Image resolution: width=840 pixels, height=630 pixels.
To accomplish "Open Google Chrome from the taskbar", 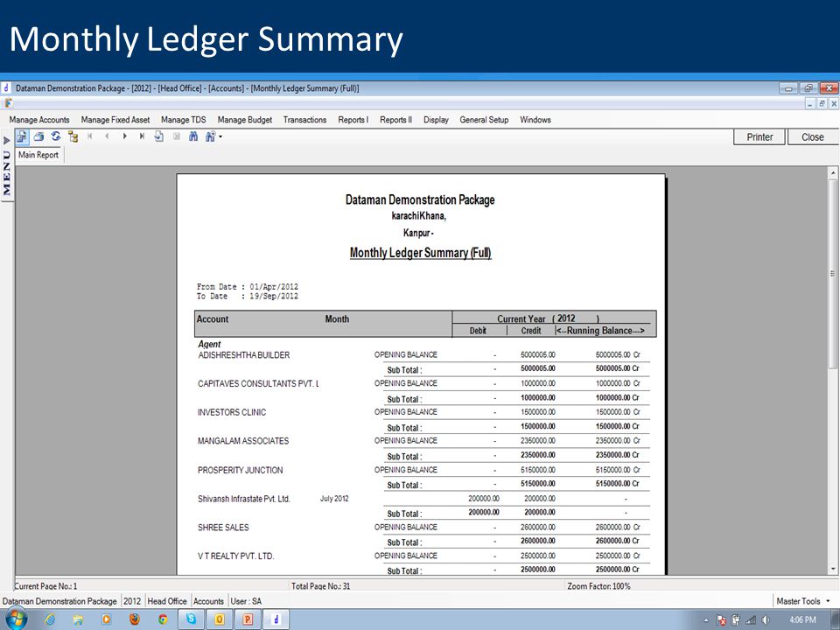I will [x=163, y=619].
